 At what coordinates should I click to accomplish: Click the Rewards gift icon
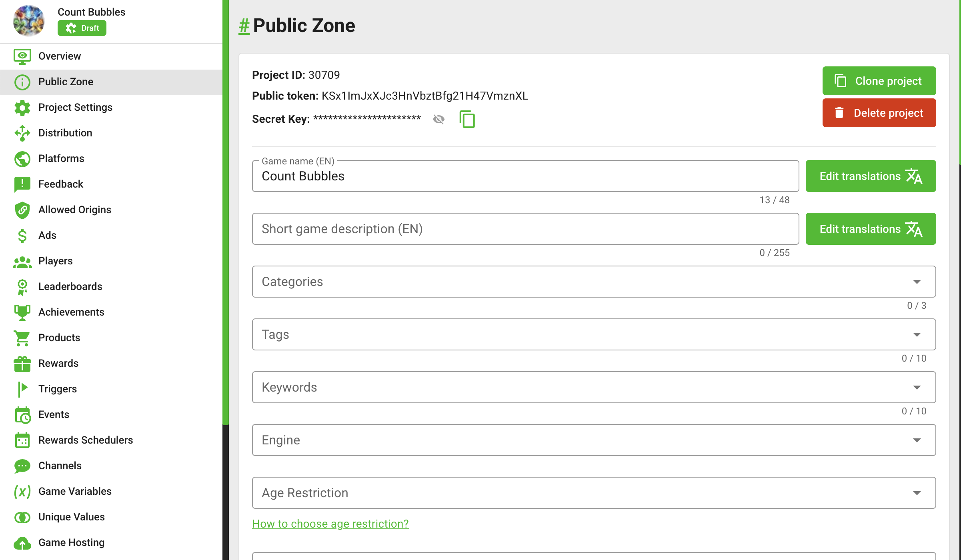coord(22,364)
